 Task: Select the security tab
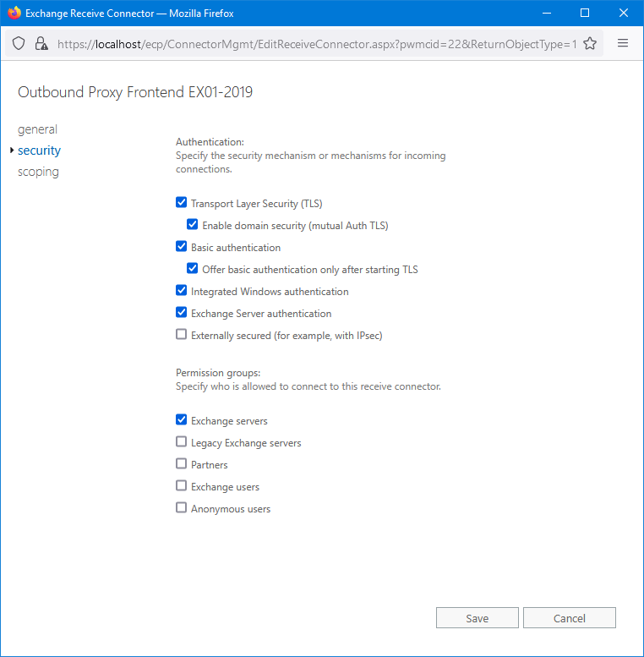click(x=39, y=151)
